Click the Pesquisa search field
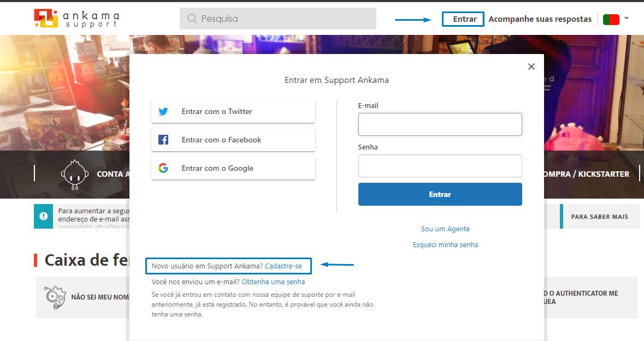 click(x=277, y=19)
